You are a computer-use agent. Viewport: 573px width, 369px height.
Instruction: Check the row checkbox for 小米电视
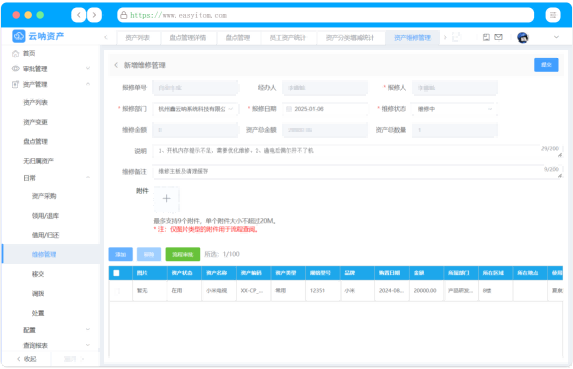coord(117,291)
